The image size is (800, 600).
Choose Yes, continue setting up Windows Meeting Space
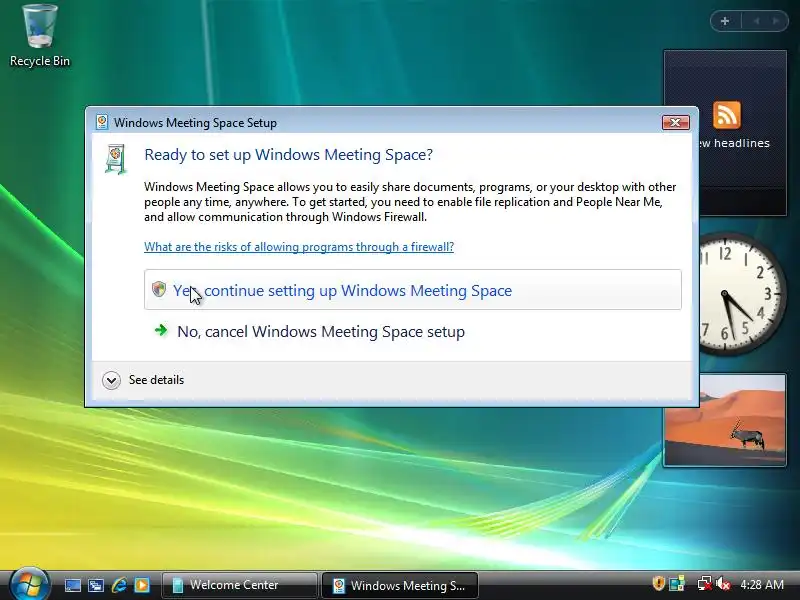coord(413,290)
